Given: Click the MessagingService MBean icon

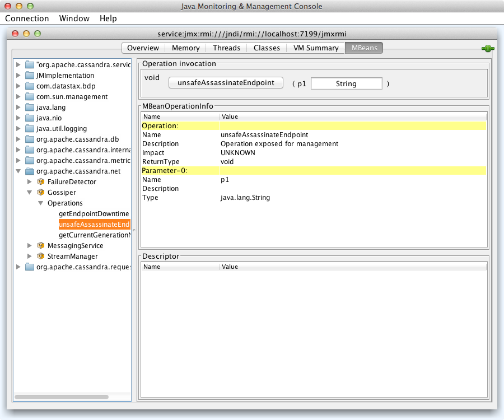Looking at the screenshot, I should [x=40, y=246].
